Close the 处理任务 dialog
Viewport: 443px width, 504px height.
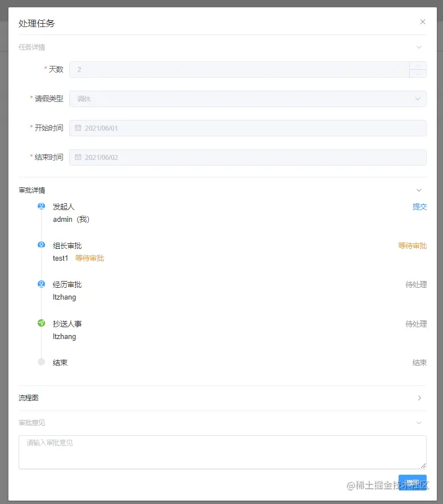(x=422, y=22)
